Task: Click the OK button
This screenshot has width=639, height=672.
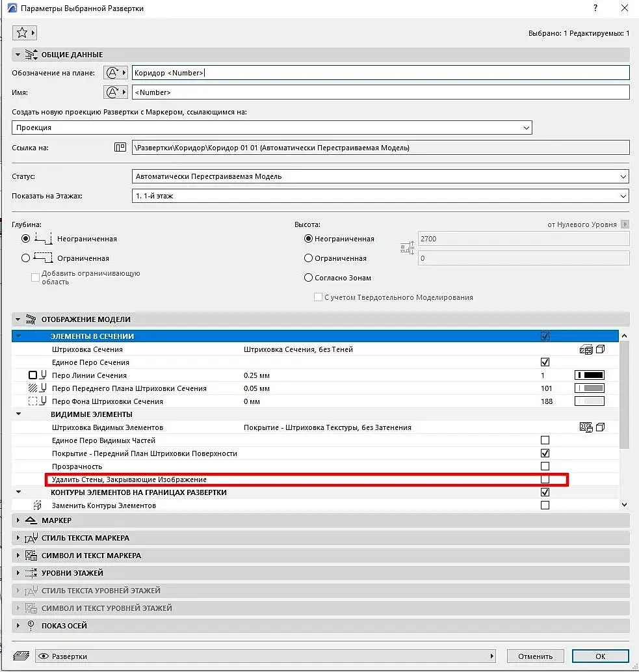Action: (601, 656)
